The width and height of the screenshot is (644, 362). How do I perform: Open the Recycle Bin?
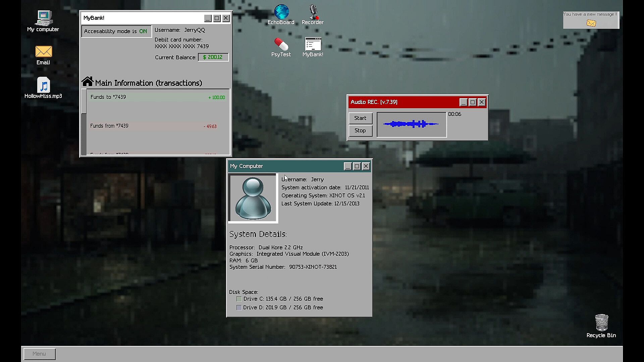pos(601,322)
